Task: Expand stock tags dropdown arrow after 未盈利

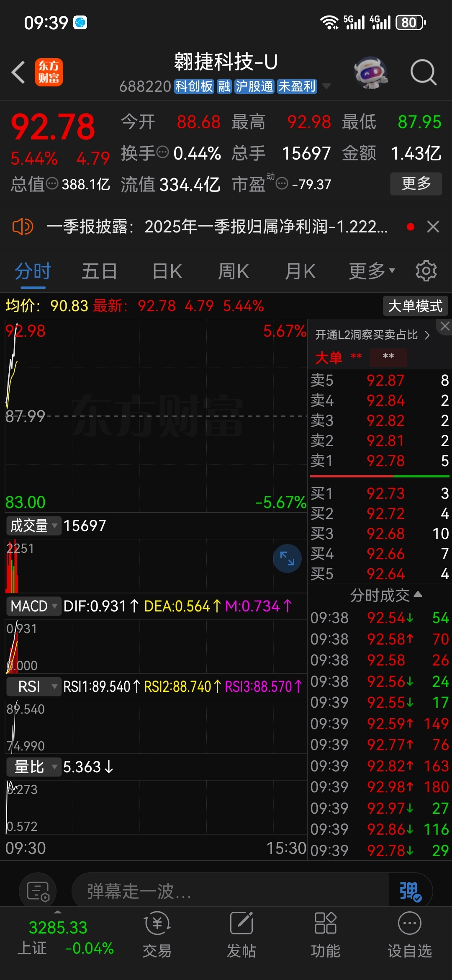Action: pyautogui.click(x=326, y=86)
